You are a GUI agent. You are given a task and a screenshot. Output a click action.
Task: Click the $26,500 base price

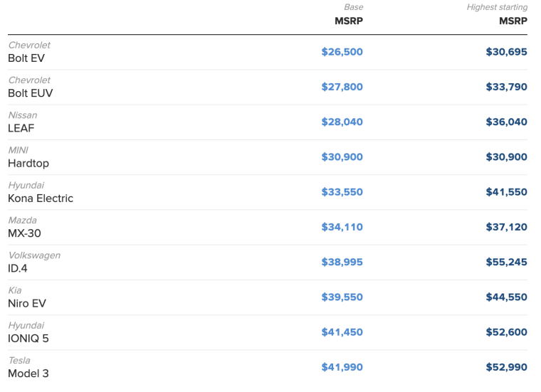point(342,52)
